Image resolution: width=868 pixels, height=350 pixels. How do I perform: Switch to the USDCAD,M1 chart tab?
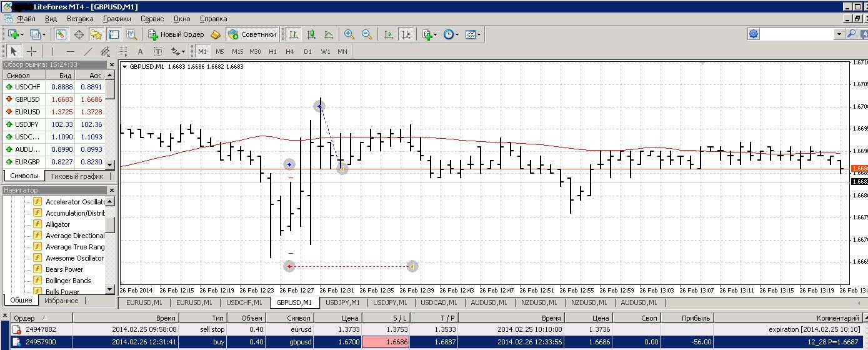[x=440, y=302]
